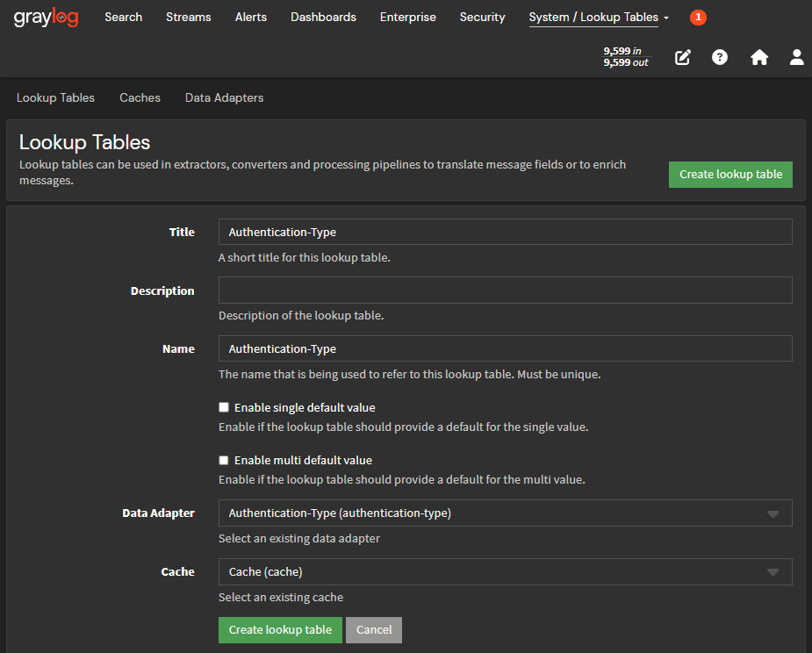Click into the Description field
This screenshot has width=812, height=653.
point(505,291)
